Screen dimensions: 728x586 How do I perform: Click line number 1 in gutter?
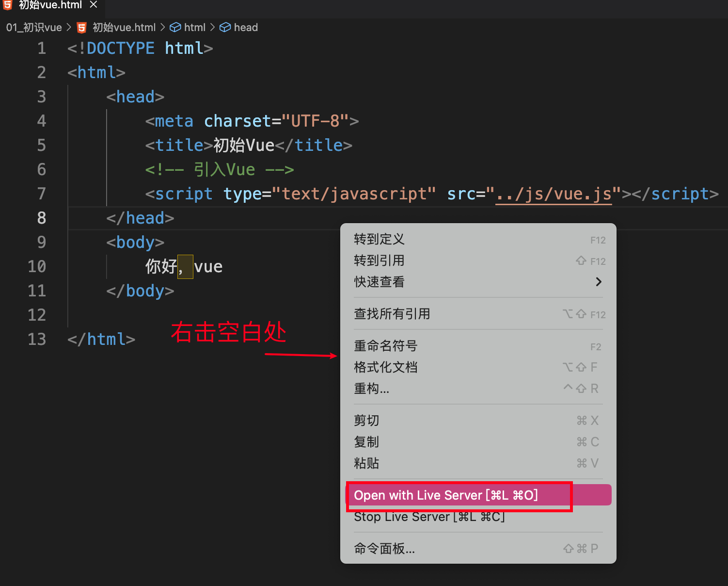click(42, 48)
